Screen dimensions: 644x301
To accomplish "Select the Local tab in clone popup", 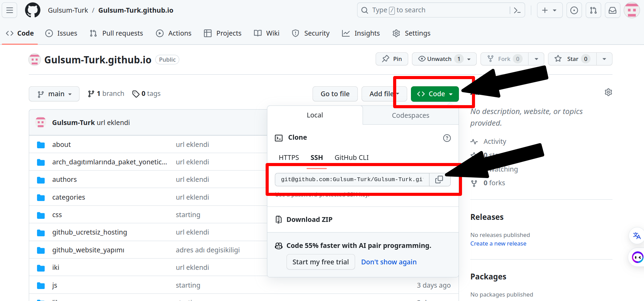I will click(315, 115).
